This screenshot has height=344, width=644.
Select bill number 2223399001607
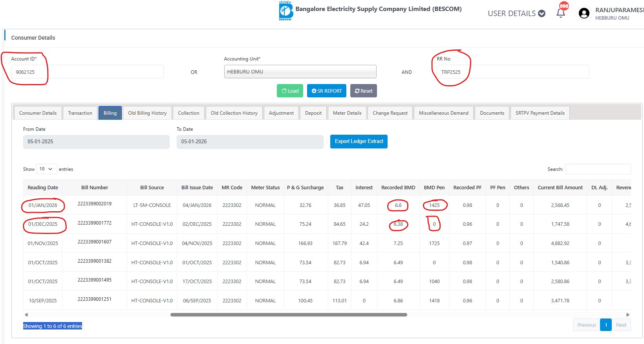click(95, 242)
